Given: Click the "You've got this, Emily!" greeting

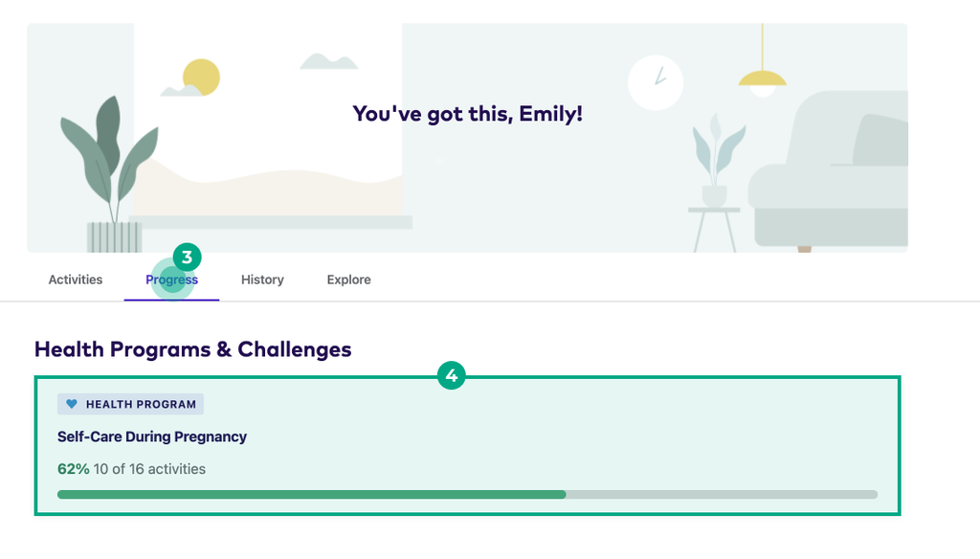Looking at the screenshot, I should pos(467,114).
